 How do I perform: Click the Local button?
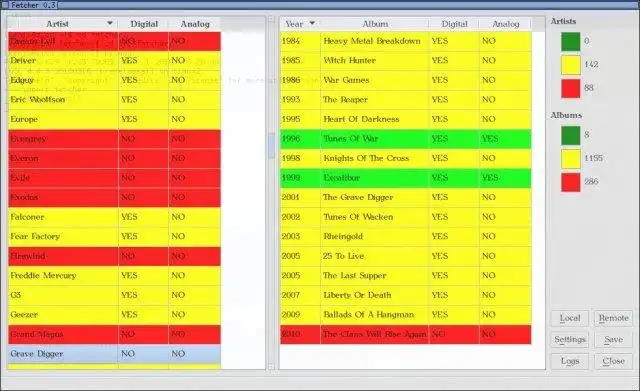[569, 318]
